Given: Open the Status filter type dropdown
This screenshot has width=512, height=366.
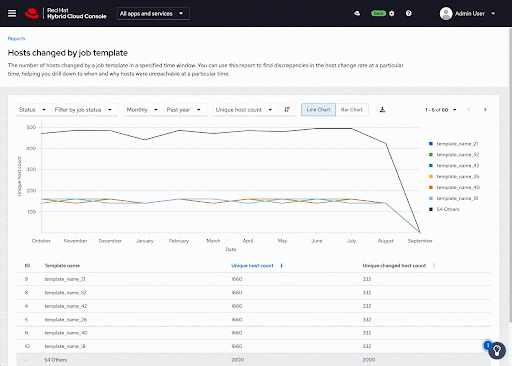Looking at the screenshot, I should click(x=32, y=110).
